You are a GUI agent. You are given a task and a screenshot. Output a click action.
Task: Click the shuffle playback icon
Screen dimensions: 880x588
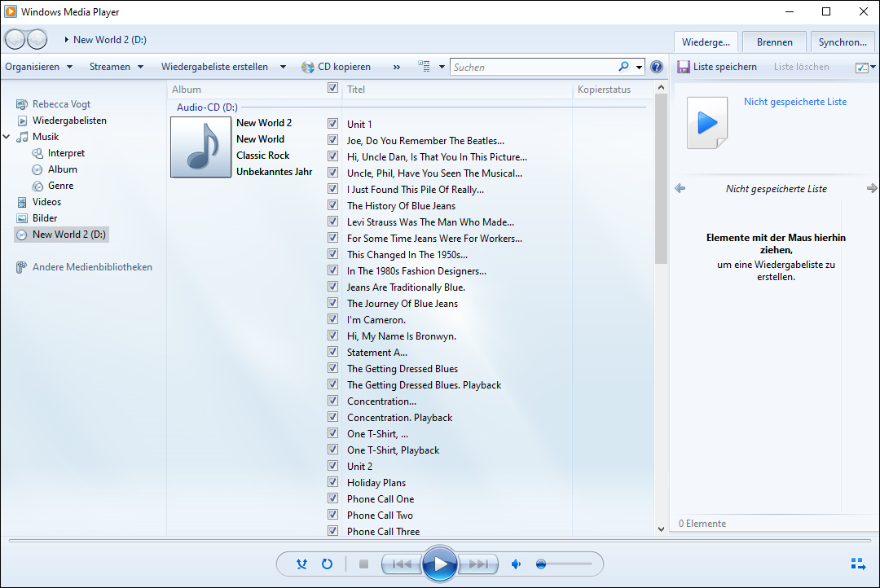[x=302, y=564]
